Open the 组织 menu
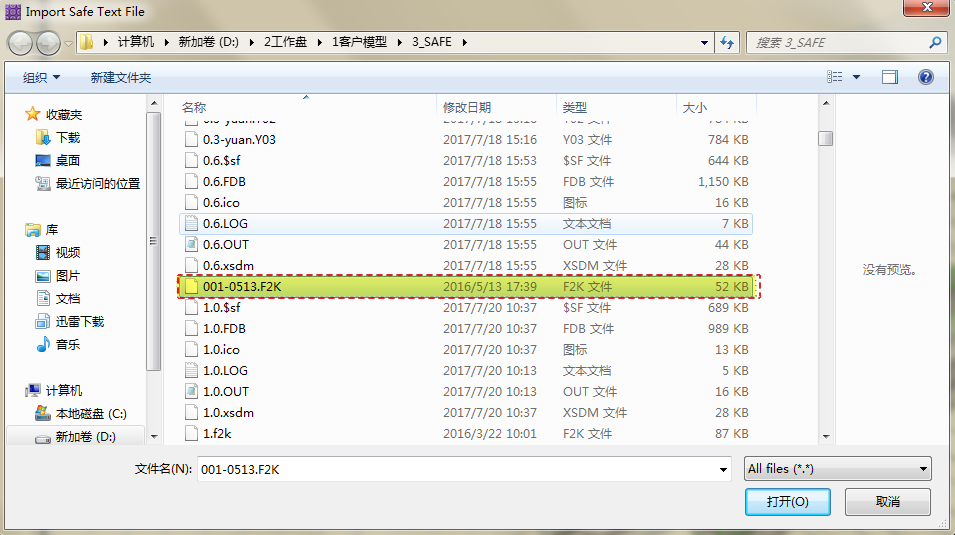 click(41, 77)
